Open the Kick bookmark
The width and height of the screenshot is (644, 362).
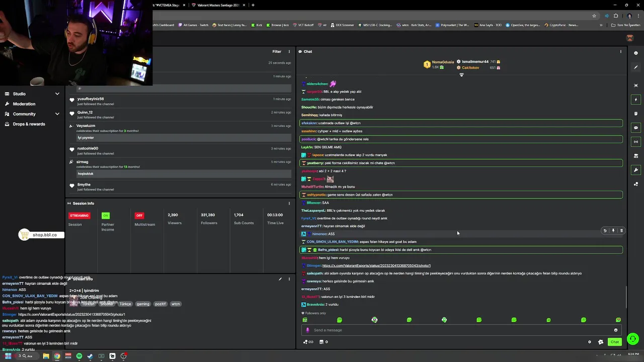[257, 25]
